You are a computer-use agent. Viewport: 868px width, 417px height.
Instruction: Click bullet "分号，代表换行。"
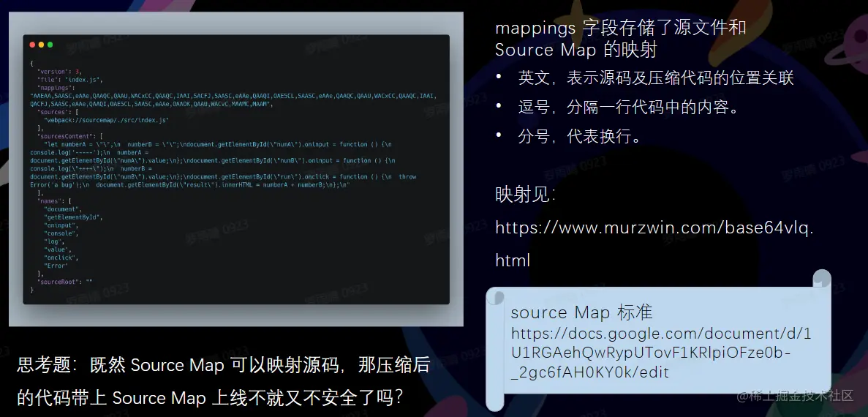tap(580, 137)
